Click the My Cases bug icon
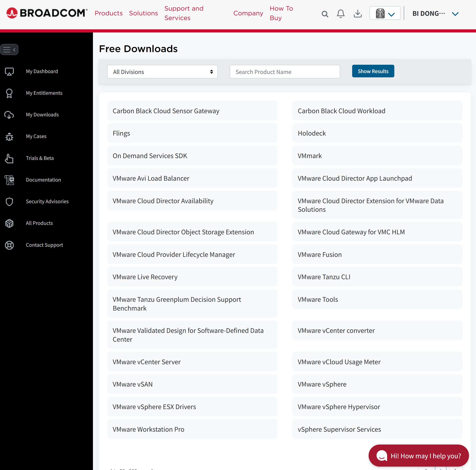 coord(9,136)
